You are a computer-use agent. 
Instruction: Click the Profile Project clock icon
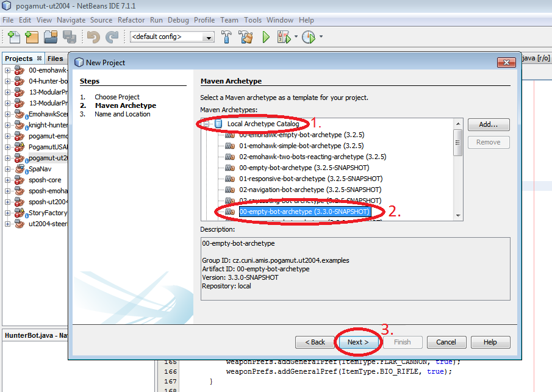[309, 37]
